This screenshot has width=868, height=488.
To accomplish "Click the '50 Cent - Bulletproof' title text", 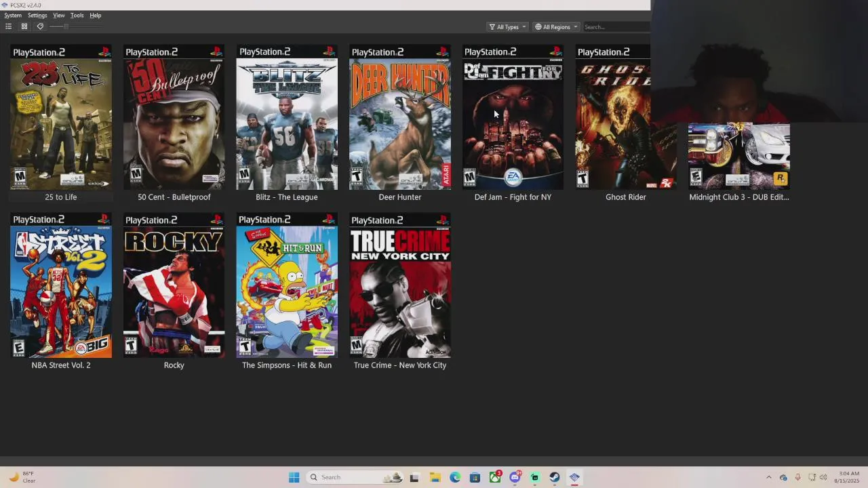I will click(174, 197).
